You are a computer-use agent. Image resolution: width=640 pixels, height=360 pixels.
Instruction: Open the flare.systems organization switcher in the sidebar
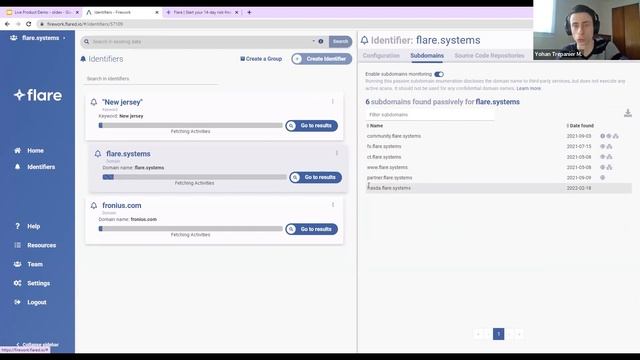38,38
